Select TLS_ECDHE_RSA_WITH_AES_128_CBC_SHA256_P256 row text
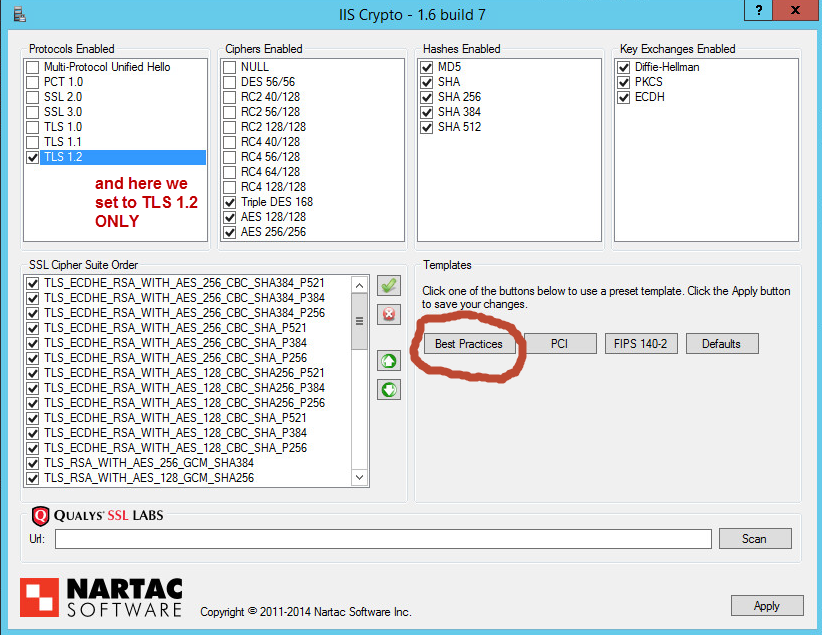The image size is (822, 635). coord(185,403)
